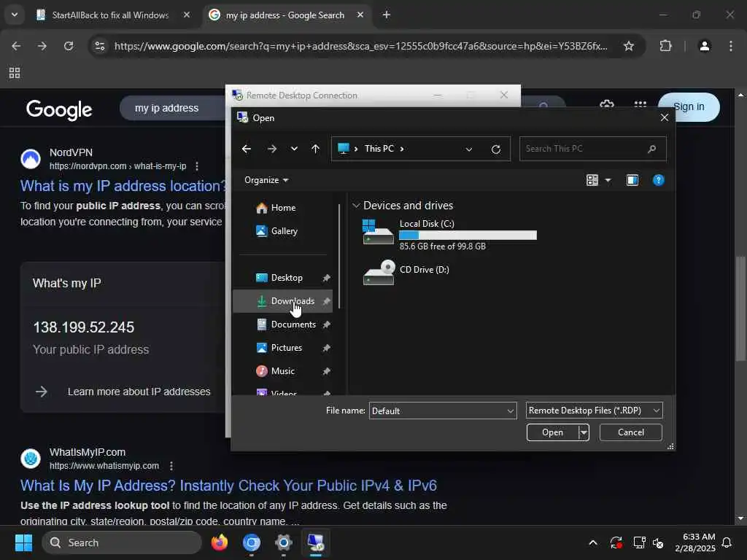Image resolution: width=747 pixels, height=560 pixels.
Task: Switch to StartAllBack browser tab
Action: click(x=109, y=15)
